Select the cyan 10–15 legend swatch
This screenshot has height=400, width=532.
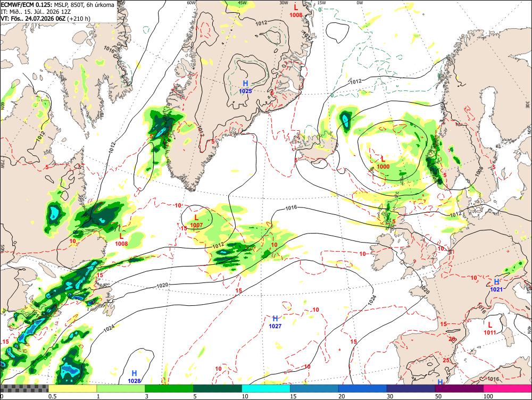point(266,388)
